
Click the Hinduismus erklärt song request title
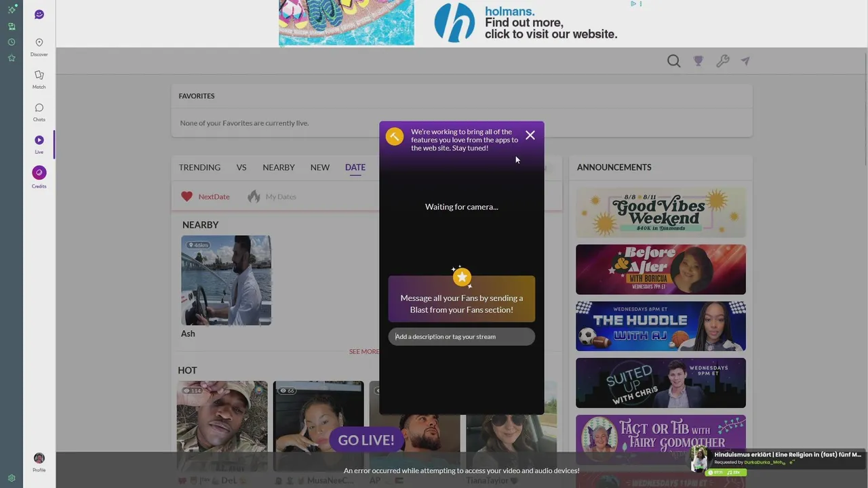coord(788,455)
